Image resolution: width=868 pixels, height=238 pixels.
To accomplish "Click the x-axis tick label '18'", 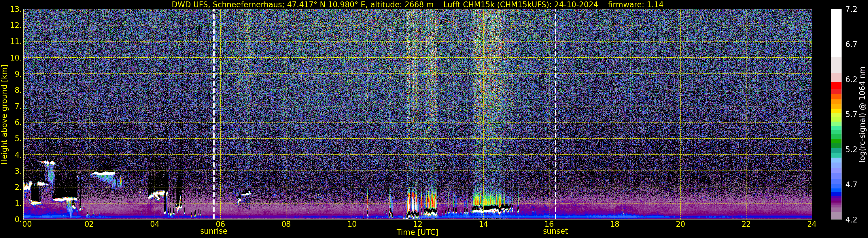I will (x=614, y=224).
